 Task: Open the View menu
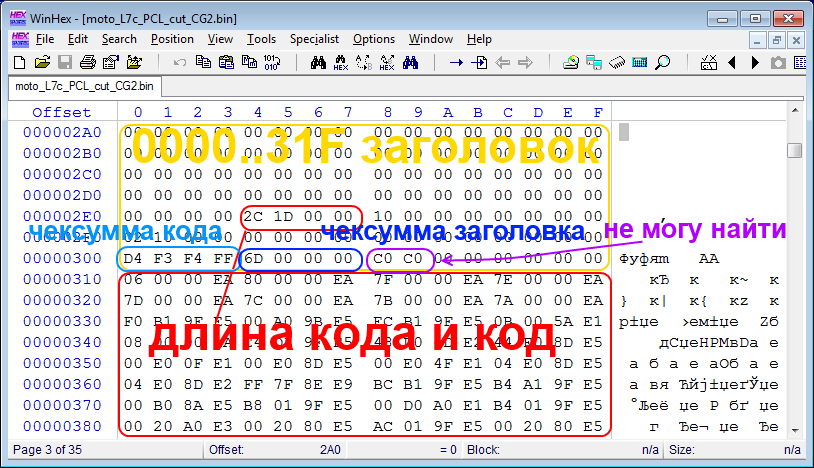pos(220,39)
